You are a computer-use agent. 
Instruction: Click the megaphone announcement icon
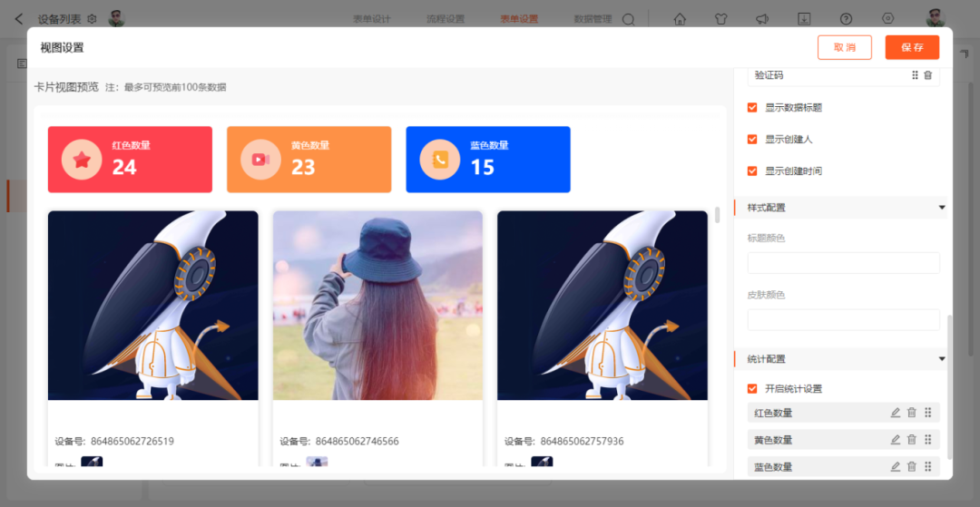762,19
